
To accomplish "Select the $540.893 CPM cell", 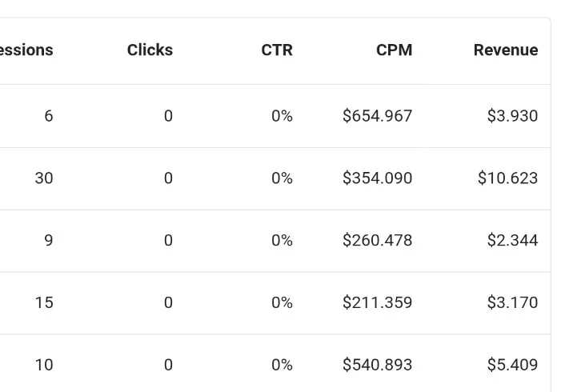I will click(x=377, y=365).
